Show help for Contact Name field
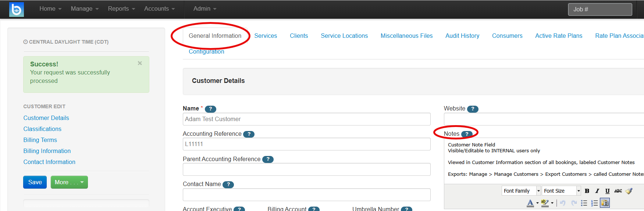This screenshot has height=211, width=644. pyautogui.click(x=228, y=185)
